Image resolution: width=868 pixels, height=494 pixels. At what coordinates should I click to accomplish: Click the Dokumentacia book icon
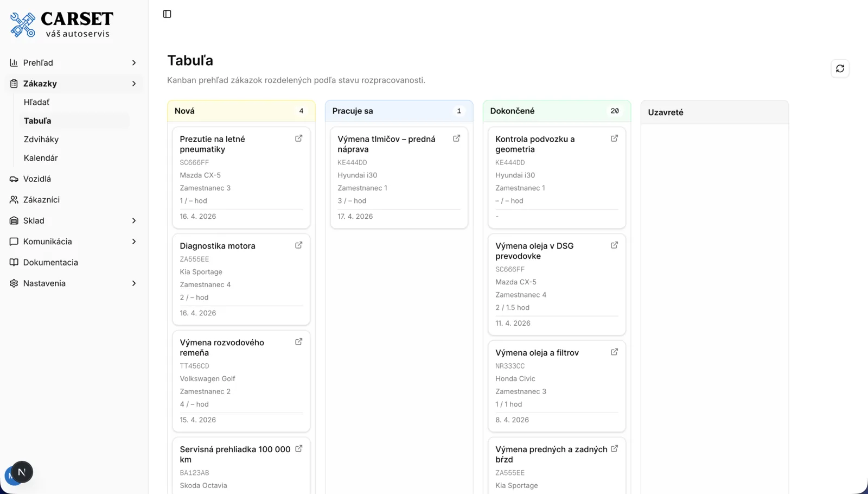(14, 263)
